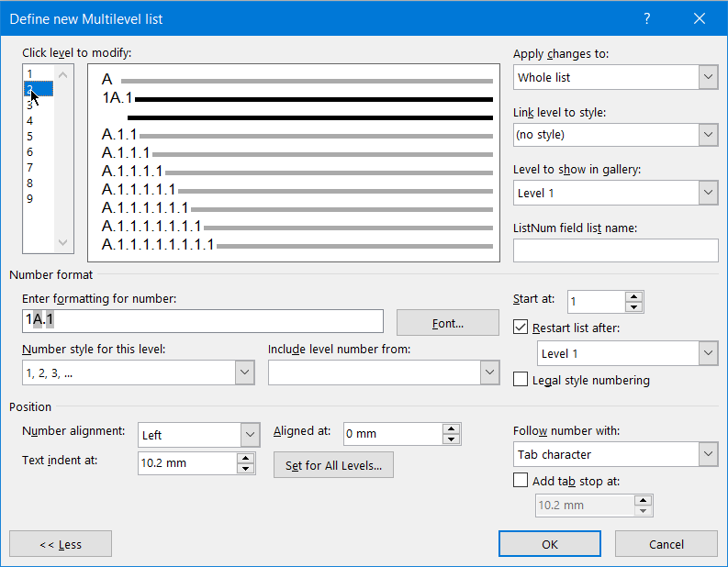Select level 1 in level list
Image resolution: width=728 pixels, height=567 pixels.
point(30,73)
